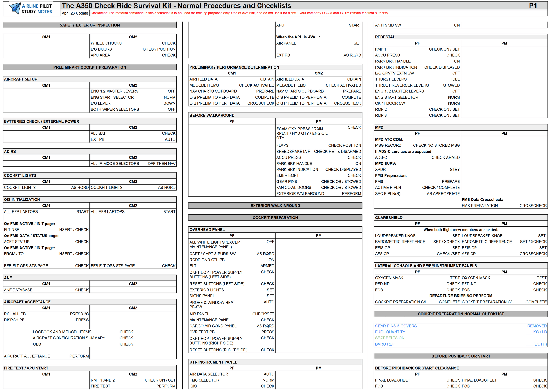Click the 'April 23 Update' label
The image size is (550, 392).
75,13
